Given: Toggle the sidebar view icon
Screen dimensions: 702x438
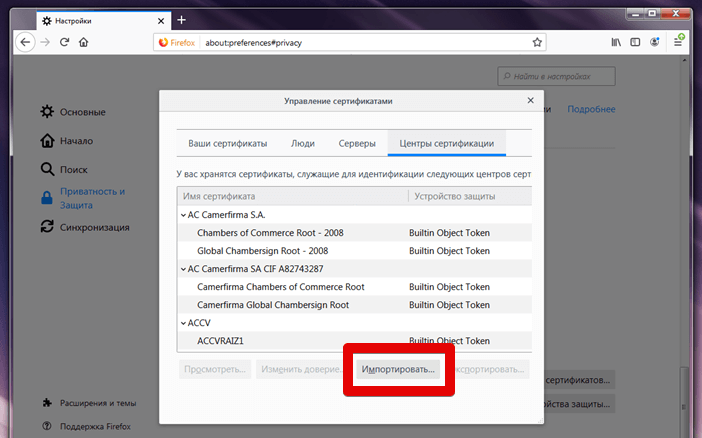Looking at the screenshot, I should point(635,42).
